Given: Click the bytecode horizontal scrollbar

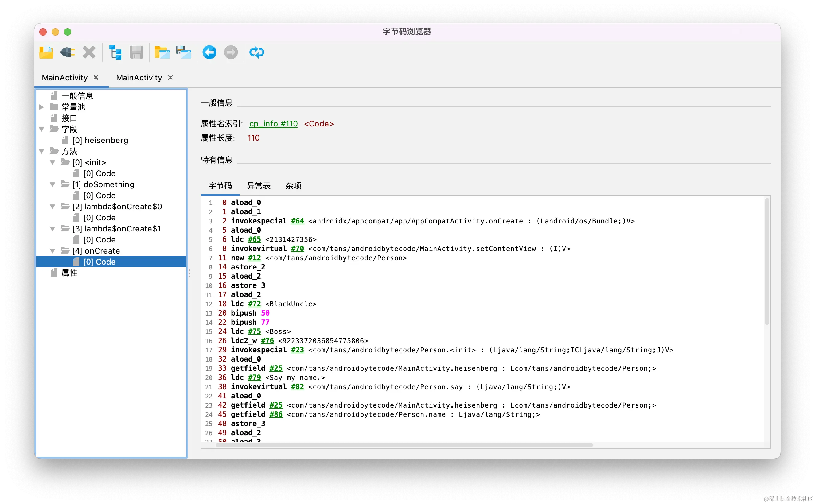Looking at the screenshot, I should (x=404, y=445).
